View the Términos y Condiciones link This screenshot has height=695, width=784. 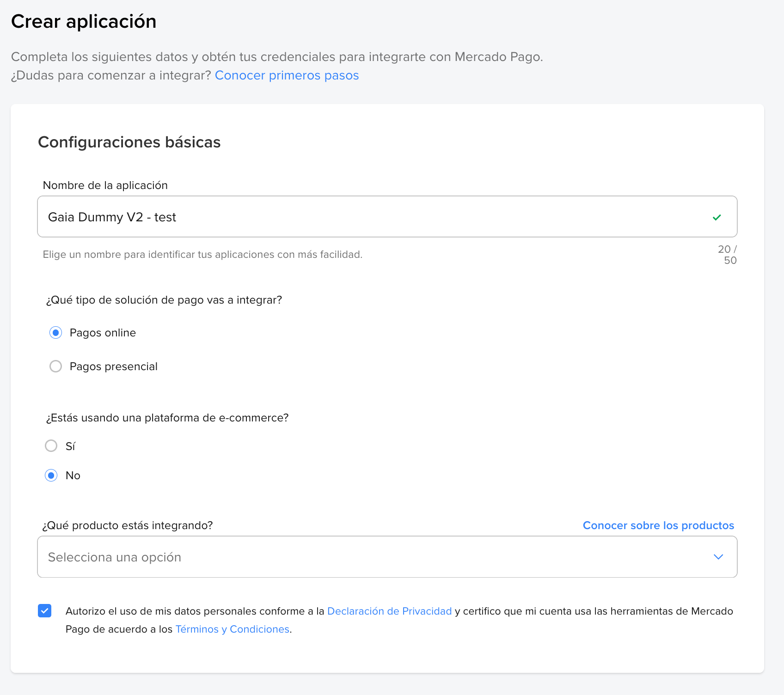(x=232, y=629)
